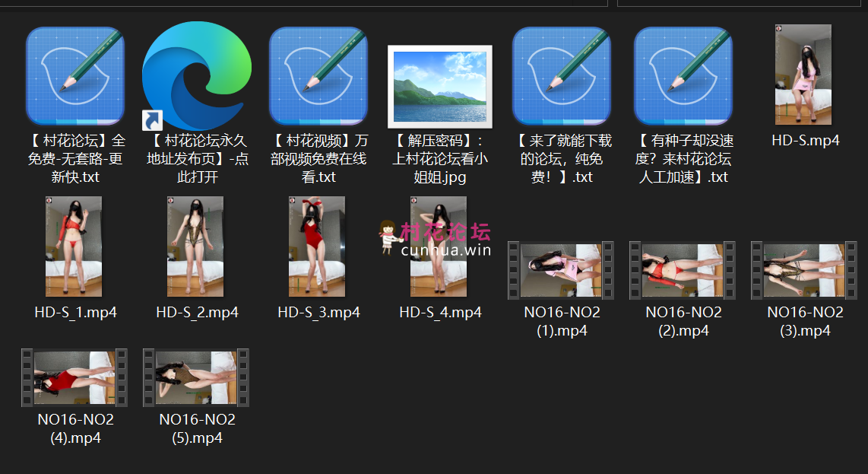
Task: Select the 解压密码 jpg image icon
Action: pos(440,87)
